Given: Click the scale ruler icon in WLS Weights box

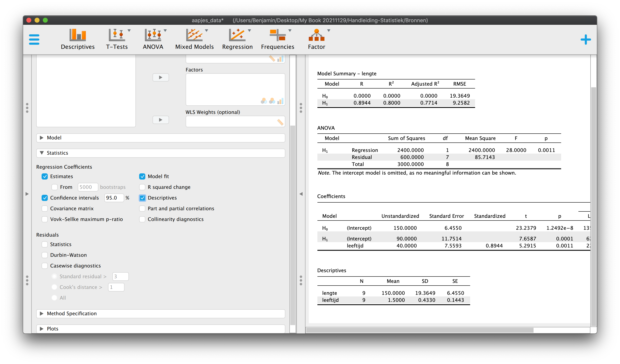Looking at the screenshot, I should (280, 122).
